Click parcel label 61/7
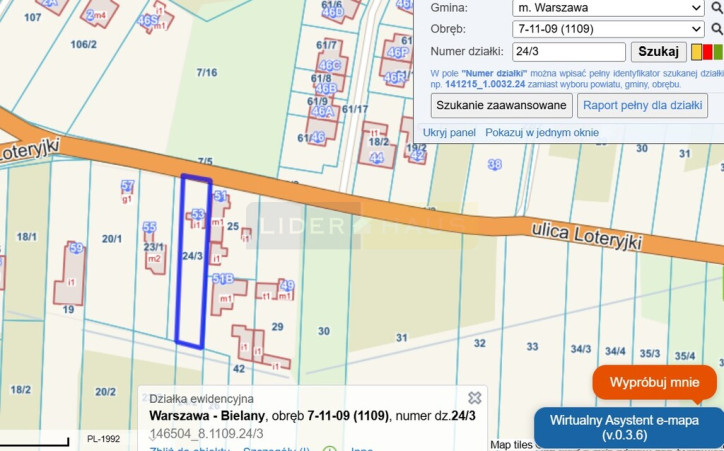 (326, 45)
